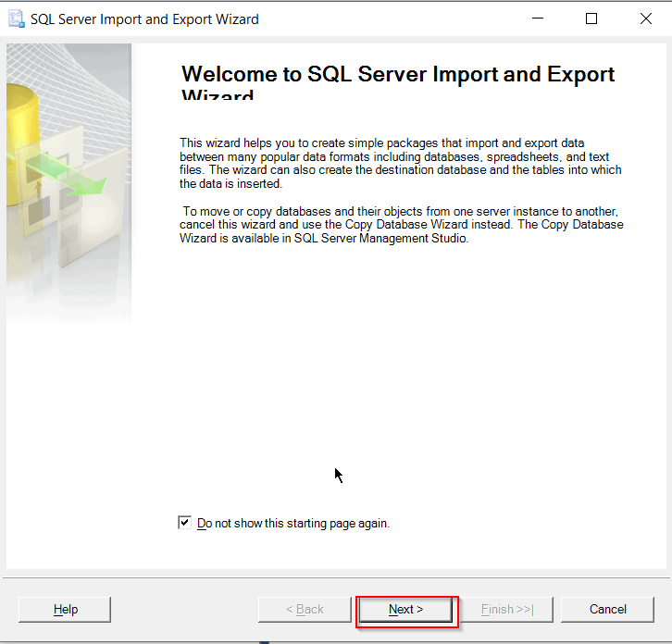
Task: Click the greyed-out Finish button
Action: (x=507, y=609)
